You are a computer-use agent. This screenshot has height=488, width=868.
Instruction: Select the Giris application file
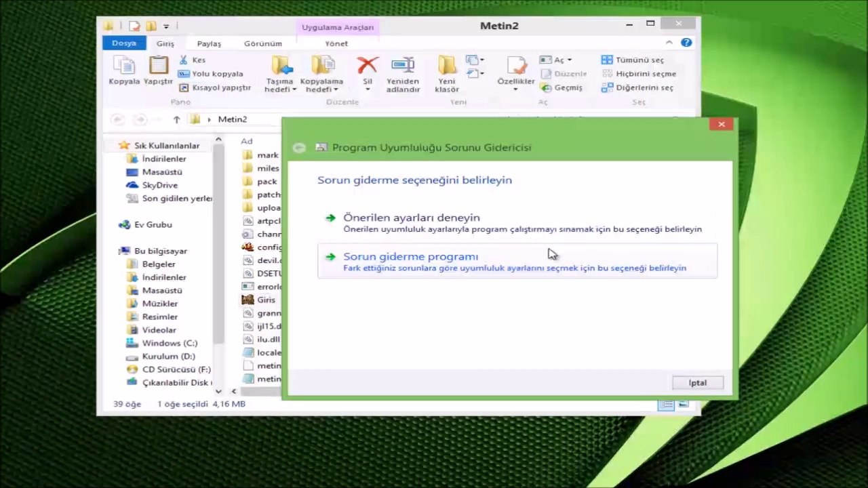[260, 300]
